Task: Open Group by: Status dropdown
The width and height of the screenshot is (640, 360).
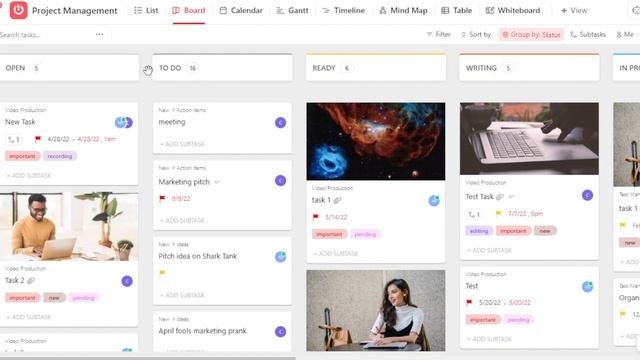Action: [531, 35]
